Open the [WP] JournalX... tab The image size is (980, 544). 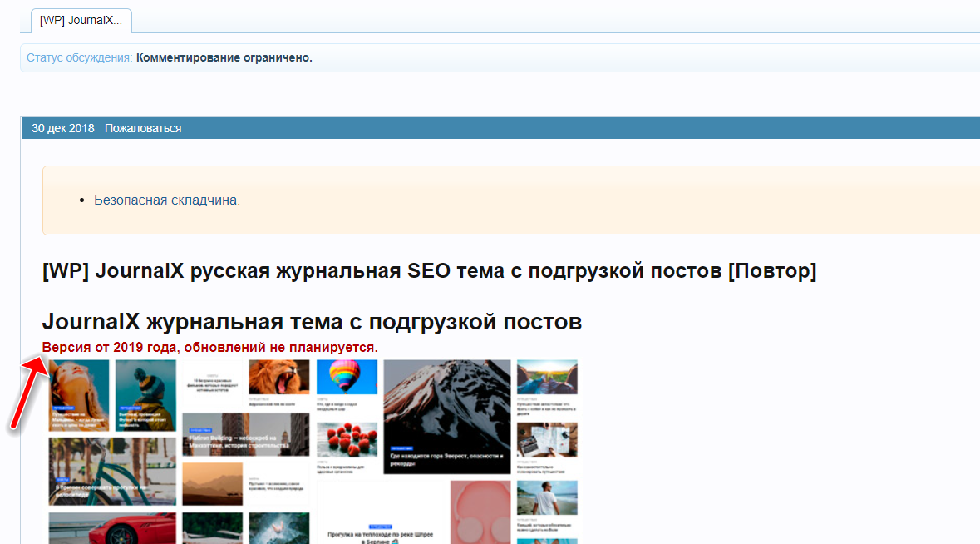(81, 21)
